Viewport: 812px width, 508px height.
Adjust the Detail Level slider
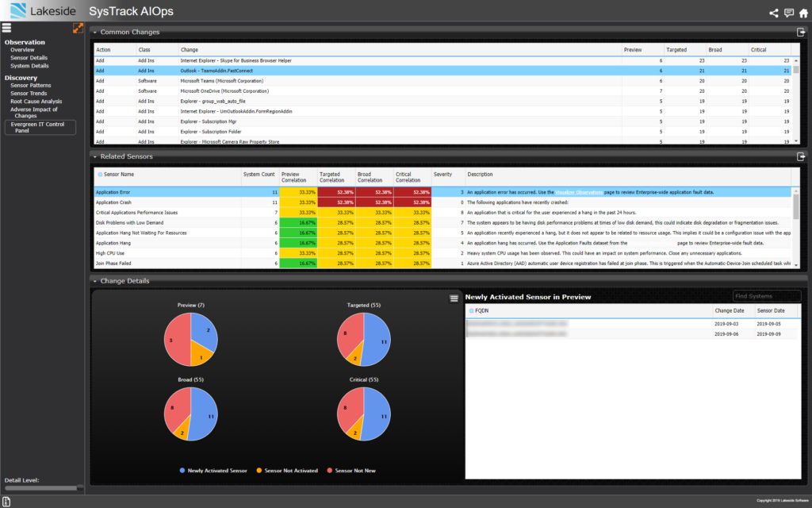pos(44,488)
